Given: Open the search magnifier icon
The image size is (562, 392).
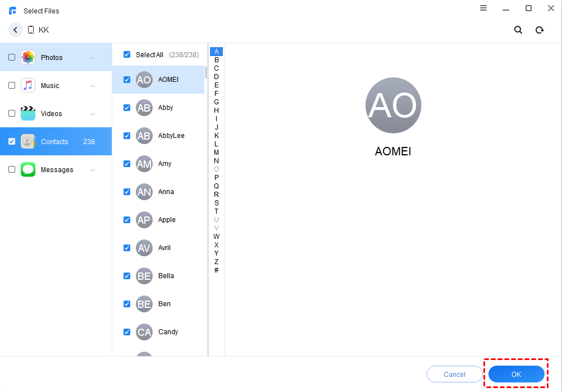Looking at the screenshot, I should point(518,30).
